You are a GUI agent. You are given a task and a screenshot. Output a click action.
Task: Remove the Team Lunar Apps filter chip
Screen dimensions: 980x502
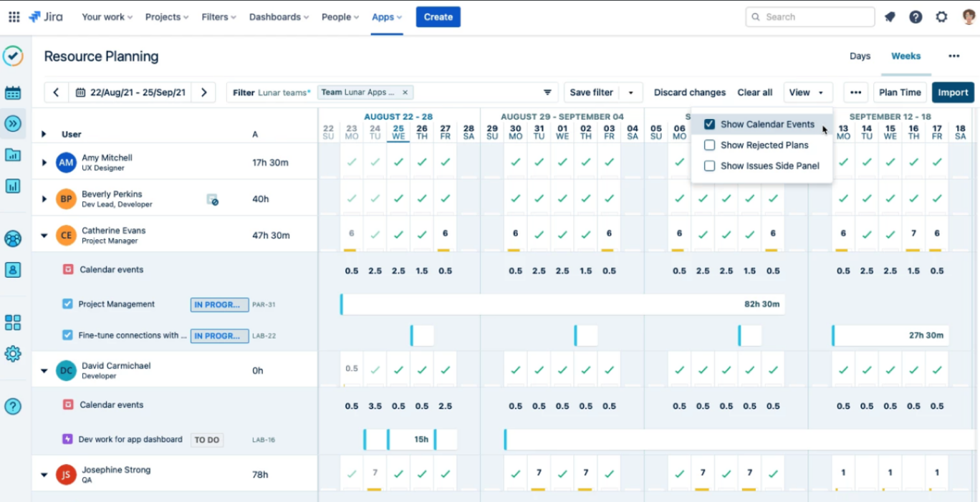[x=405, y=92]
